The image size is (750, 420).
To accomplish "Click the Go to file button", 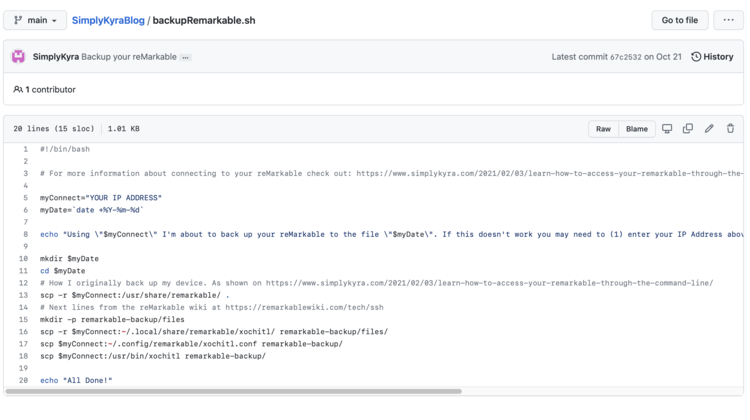I will coord(680,20).
